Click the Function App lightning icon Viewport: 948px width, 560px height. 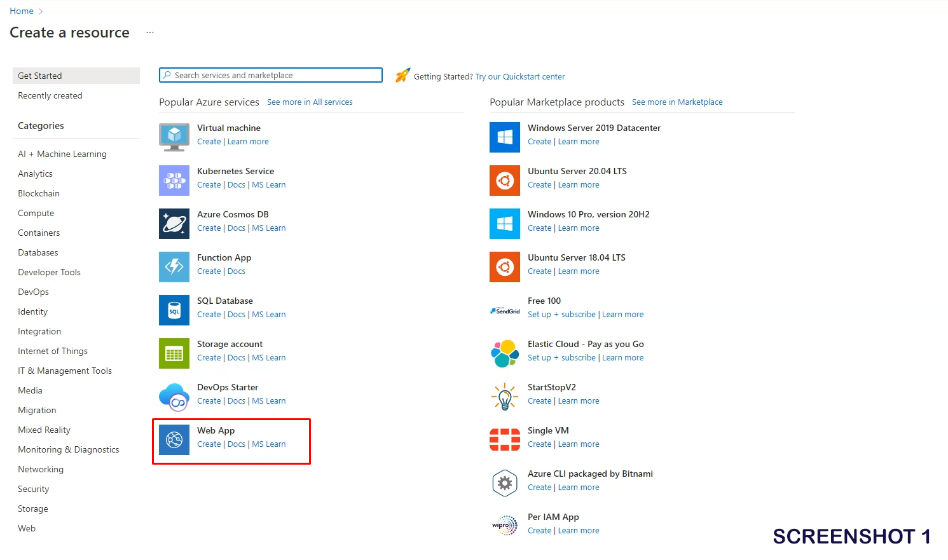pyautogui.click(x=174, y=267)
